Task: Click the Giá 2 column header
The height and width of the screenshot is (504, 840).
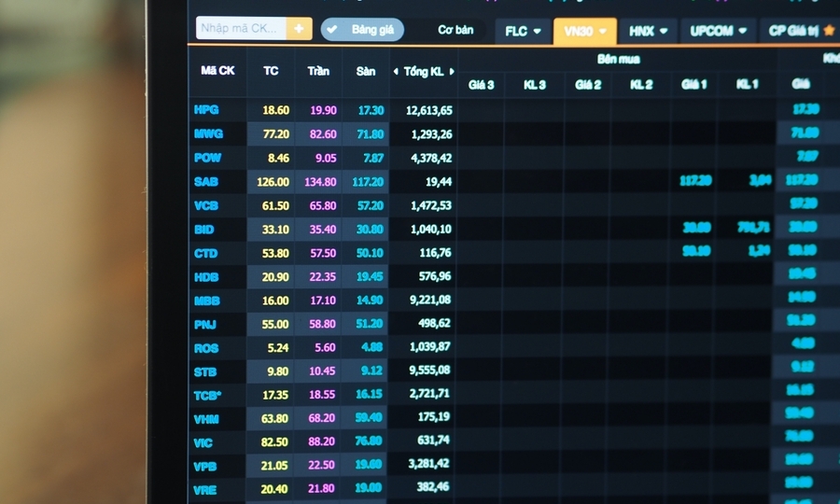Action: (588, 85)
